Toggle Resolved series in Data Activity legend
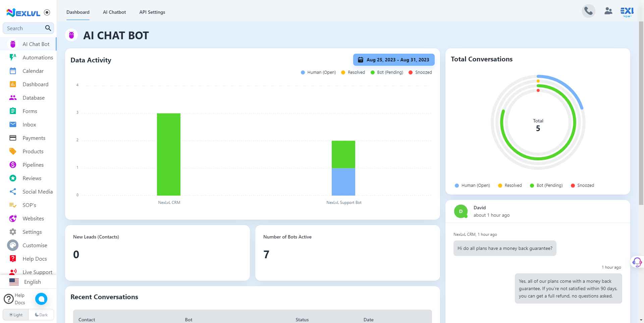This screenshot has height=323, width=644. click(353, 72)
